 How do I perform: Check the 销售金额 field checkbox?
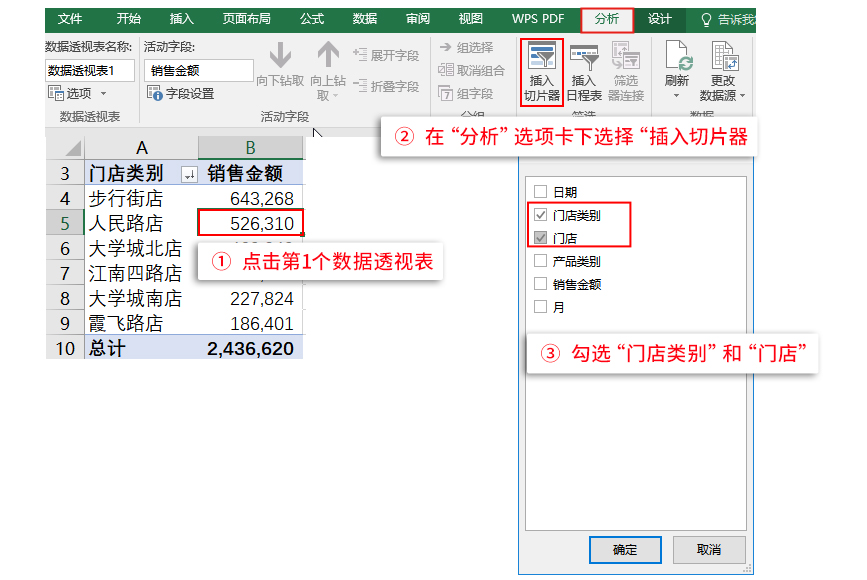541,284
